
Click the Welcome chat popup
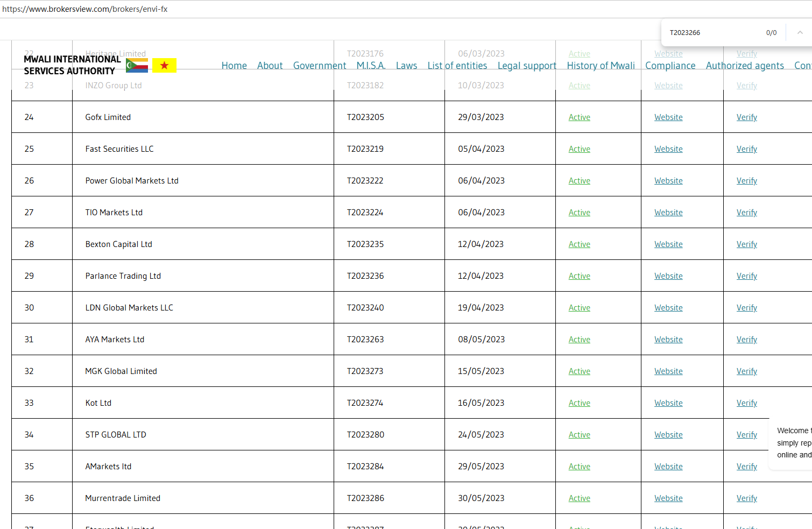click(x=792, y=443)
